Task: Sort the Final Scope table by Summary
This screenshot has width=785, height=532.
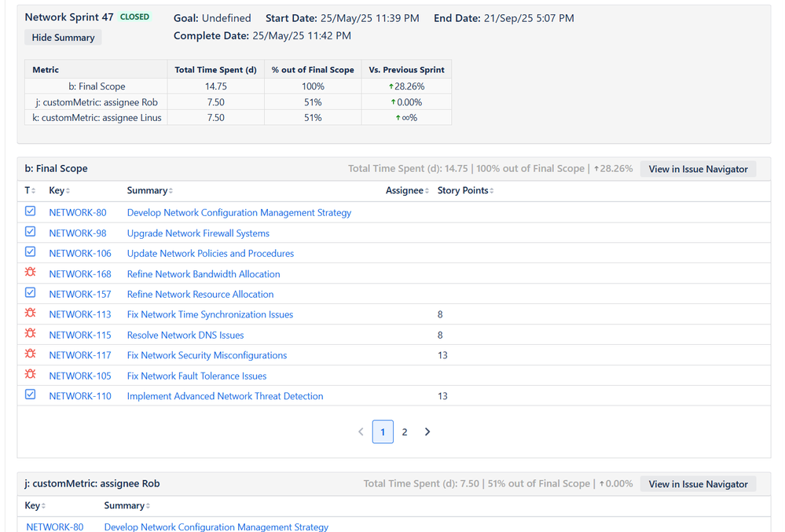Action: 149,191
